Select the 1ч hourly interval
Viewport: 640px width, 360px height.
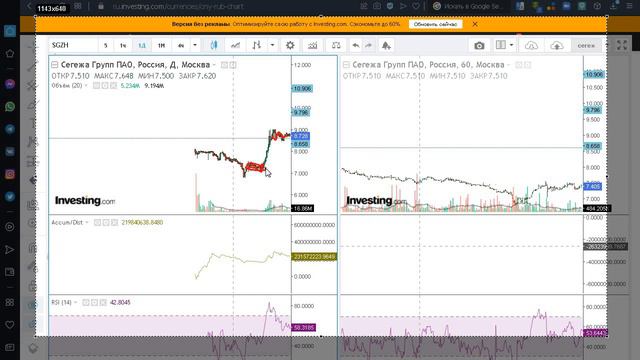point(123,45)
